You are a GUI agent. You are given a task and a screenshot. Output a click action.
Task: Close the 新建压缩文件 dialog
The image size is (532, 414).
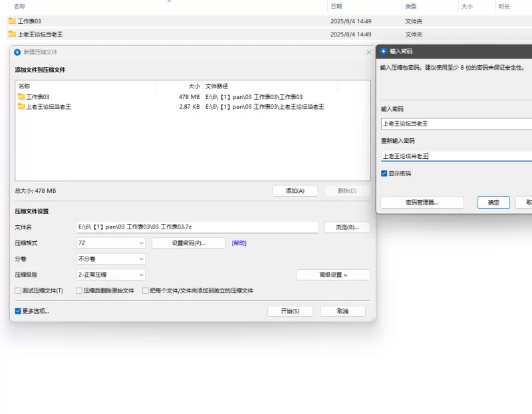tap(369, 52)
